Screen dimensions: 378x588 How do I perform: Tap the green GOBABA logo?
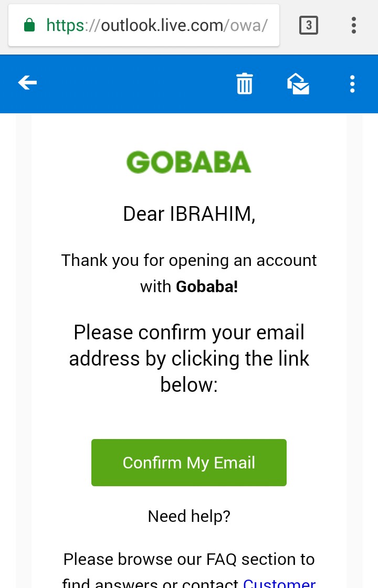pyautogui.click(x=189, y=163)
